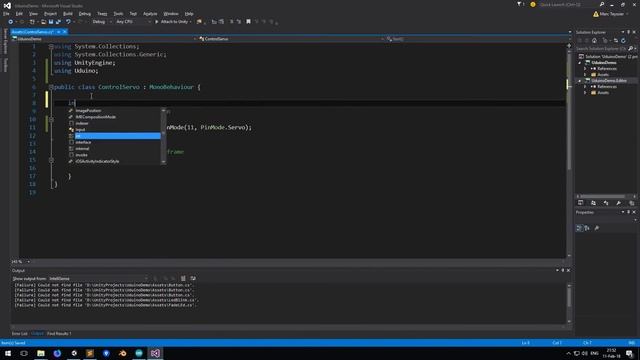Click the Output pane vertical scrollbar
This screenshot has width=640, height=360.
pyautogui.click(x=569, y=303)
